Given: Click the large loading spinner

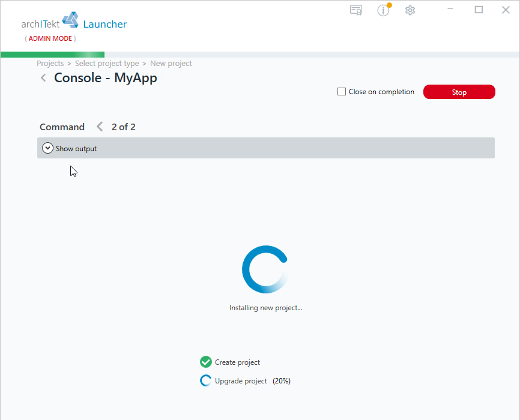Looking at the screenshot, I should click(265, 269).
